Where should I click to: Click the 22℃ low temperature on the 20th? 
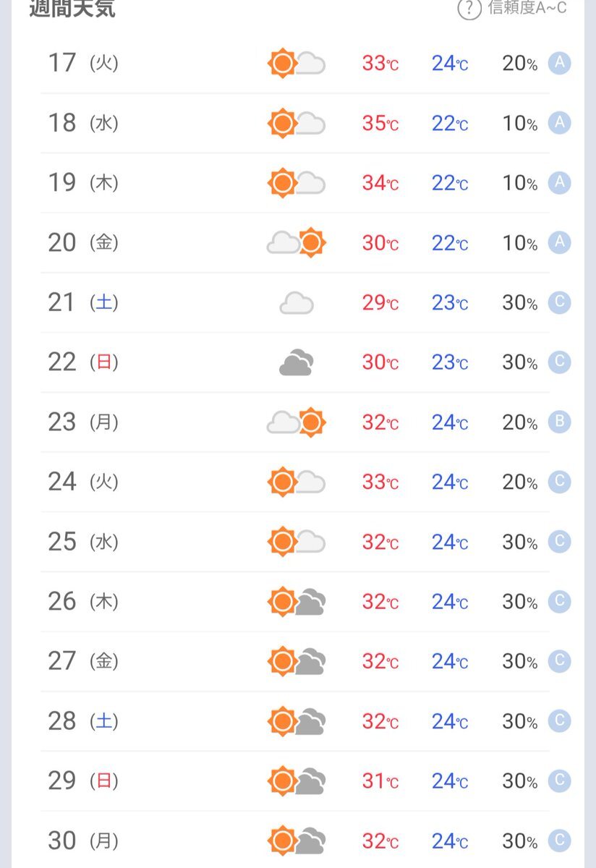coord(450,244)
